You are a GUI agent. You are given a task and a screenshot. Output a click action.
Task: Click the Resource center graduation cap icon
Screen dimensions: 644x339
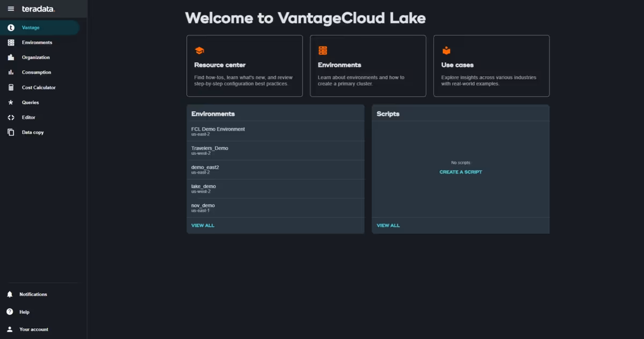click(x=199, y=51)
